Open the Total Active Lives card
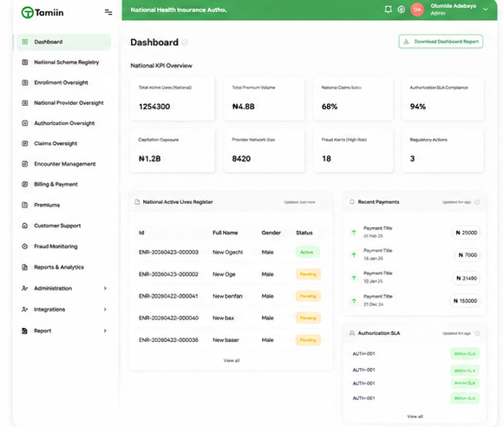Screen dimensions: 504x427 pyautogui.click(x=173, y=98)
